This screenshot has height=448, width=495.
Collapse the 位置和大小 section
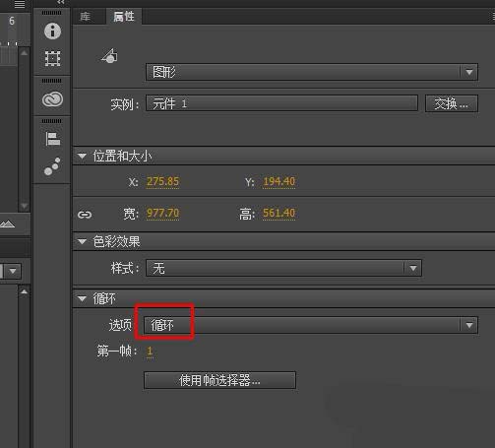click(x=82, y=157)
